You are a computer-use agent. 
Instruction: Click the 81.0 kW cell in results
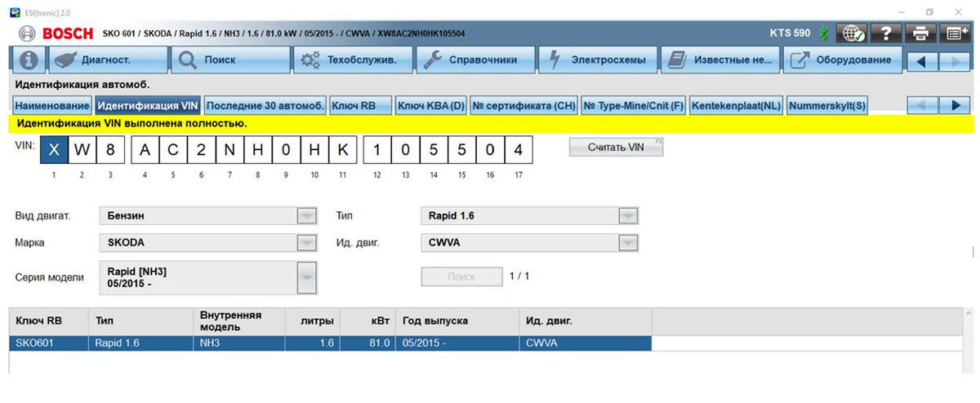pos(366,343)
